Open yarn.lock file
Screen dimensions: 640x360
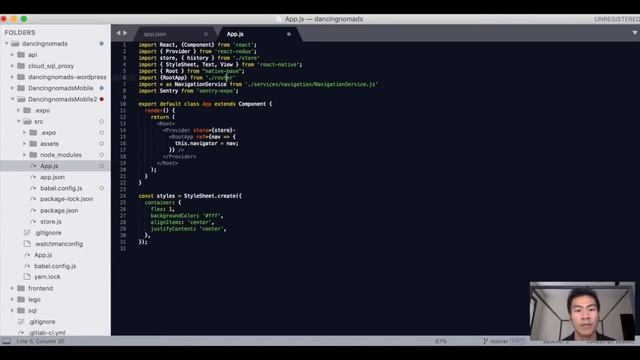(x=47, y=277)
